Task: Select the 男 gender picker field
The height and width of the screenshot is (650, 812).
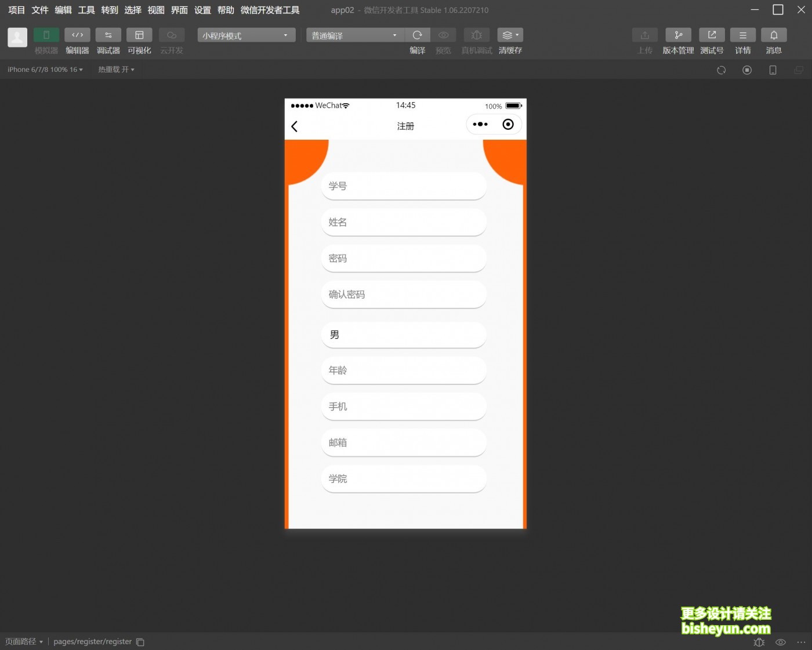Action: (404, 335)
